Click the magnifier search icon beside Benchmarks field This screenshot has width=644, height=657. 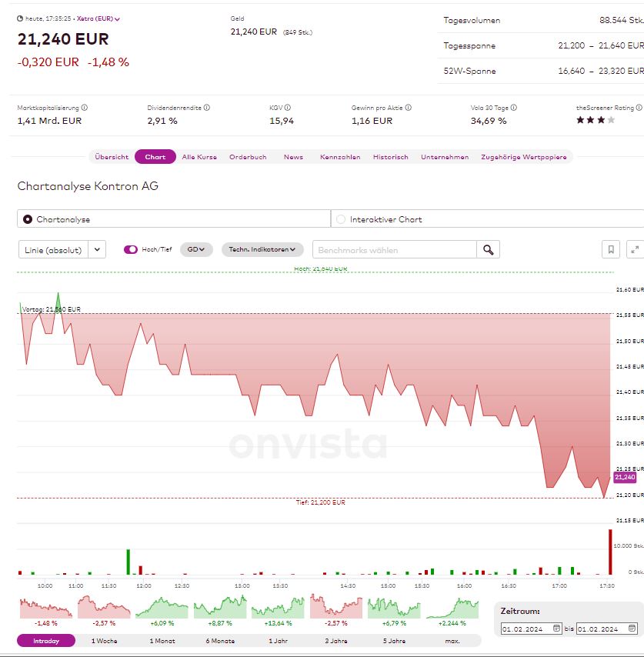pyautogui.click(x=488, y=249)
